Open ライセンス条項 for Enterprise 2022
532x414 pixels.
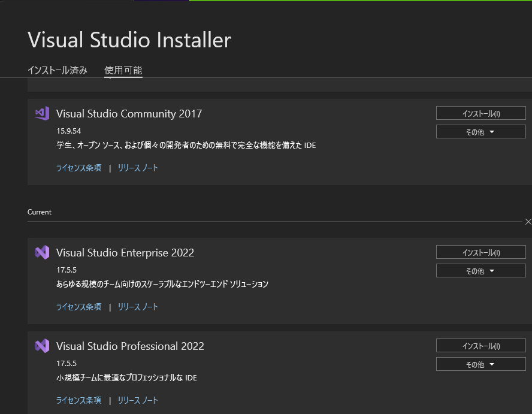pos(78,306)
